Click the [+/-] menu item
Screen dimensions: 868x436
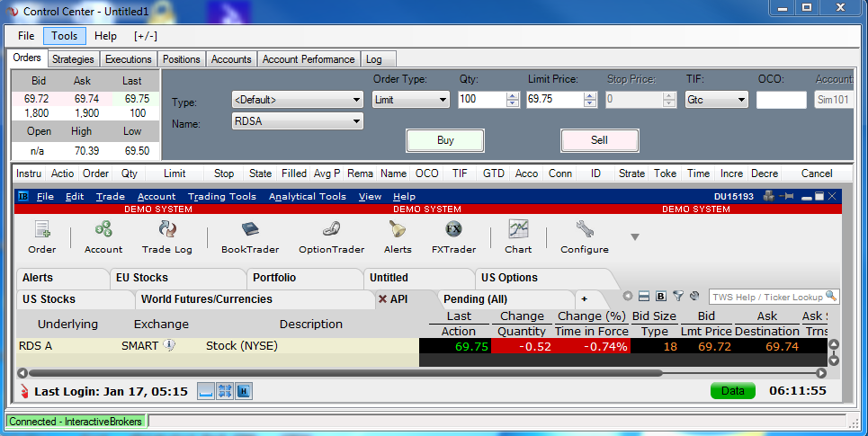pyautogui.click(x=145, y=36)
